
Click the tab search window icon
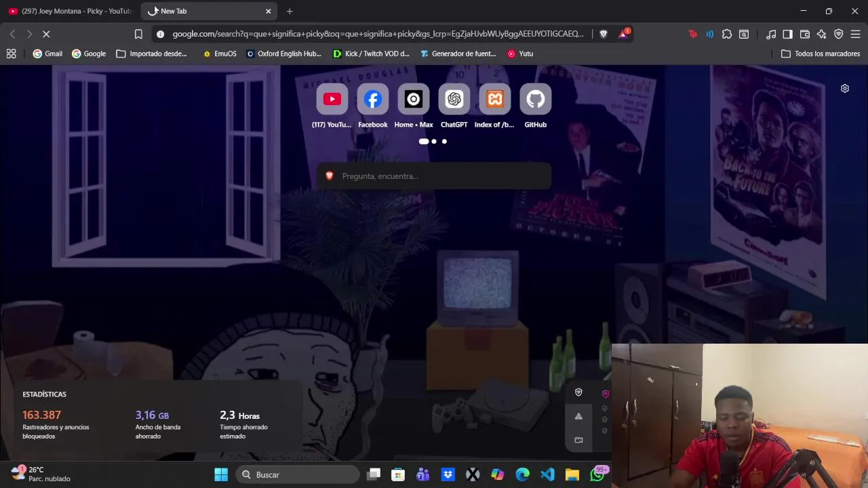(x=744, y=34)
